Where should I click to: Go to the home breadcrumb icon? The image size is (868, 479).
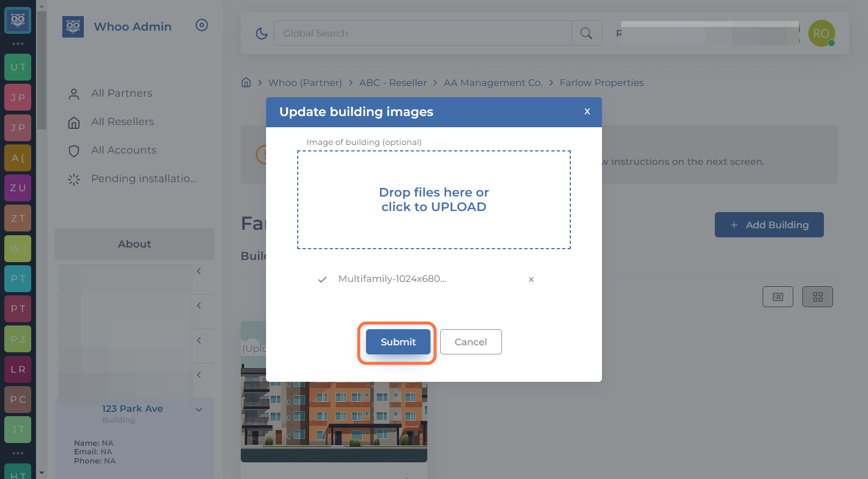pos(246,82)
